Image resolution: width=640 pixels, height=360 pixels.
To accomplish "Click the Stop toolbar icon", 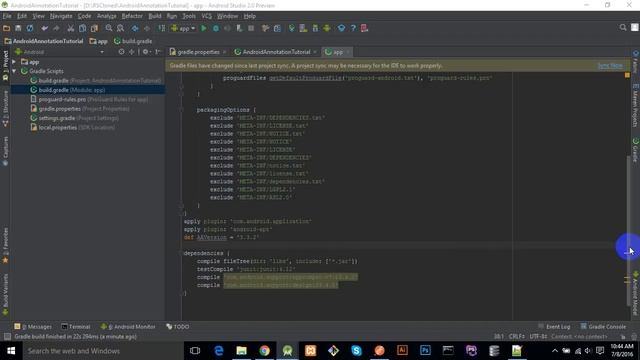I will point(251,28).
